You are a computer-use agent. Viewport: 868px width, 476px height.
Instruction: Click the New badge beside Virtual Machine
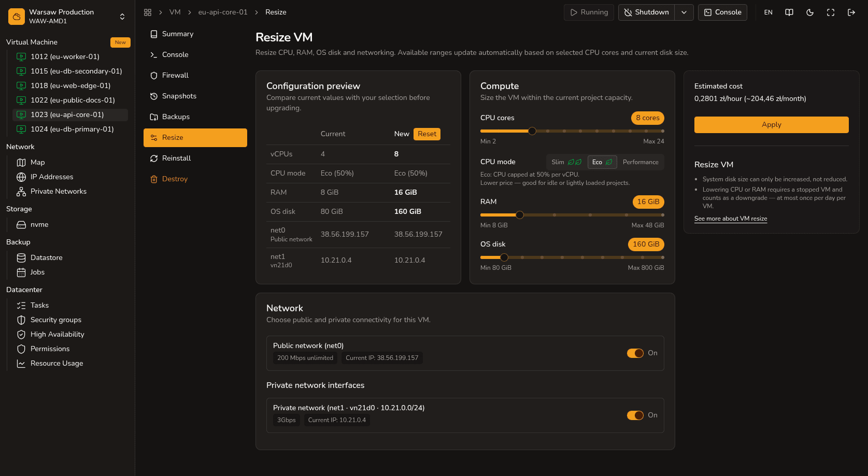(x=120, y=42)
